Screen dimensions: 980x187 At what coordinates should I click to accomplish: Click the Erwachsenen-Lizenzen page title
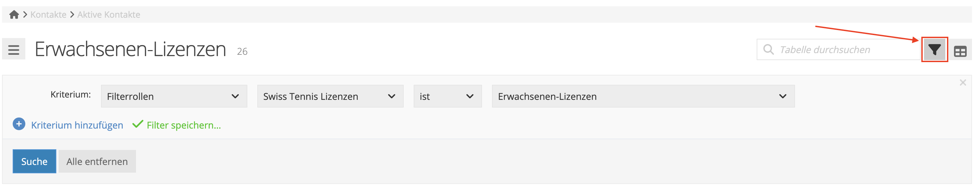pos(130,49)
